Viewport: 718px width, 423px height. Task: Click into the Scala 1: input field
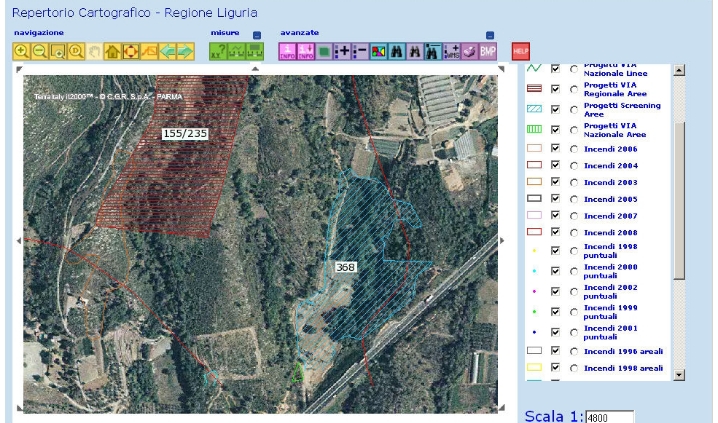(x=609, y=417)
